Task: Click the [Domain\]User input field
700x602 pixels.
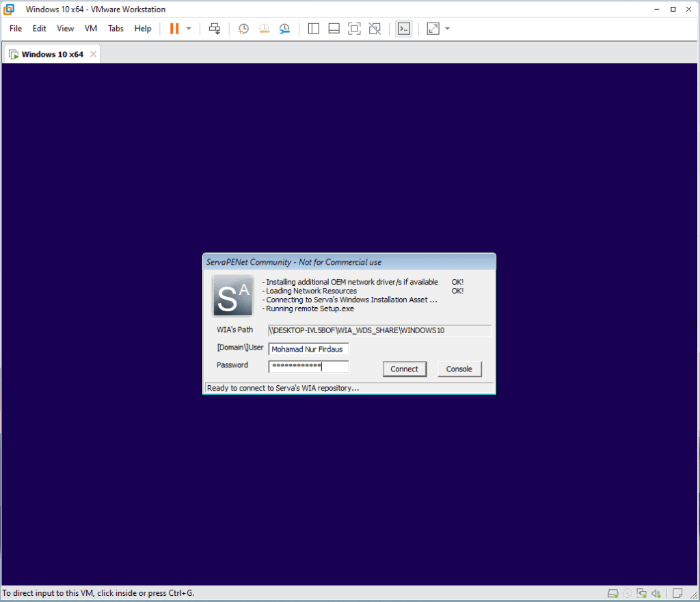Action: (308, 349)
